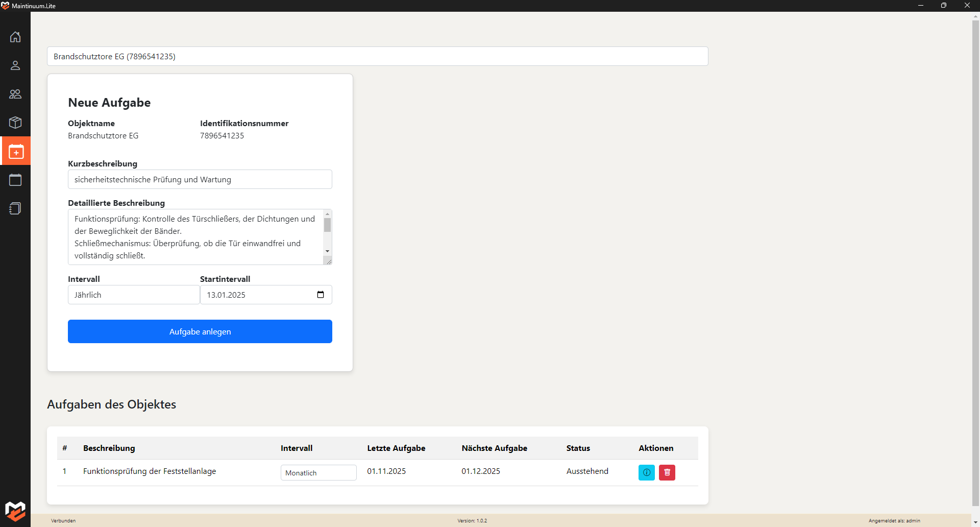Change the Monatlich interval in task row
This screenshot has width=980, height=527.
[318, 473]
